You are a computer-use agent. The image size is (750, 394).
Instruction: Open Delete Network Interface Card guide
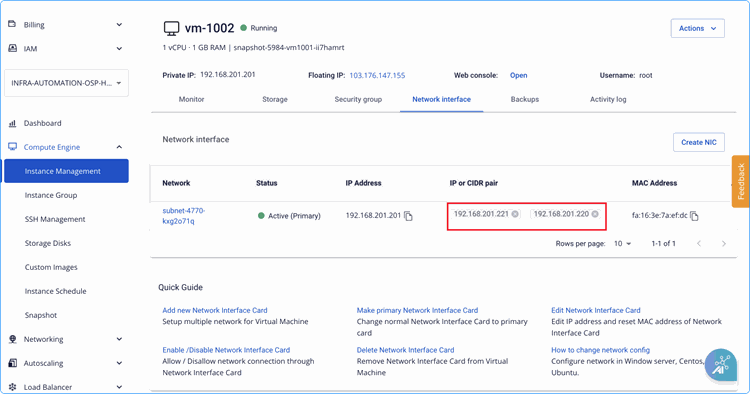tap(405, 350)
